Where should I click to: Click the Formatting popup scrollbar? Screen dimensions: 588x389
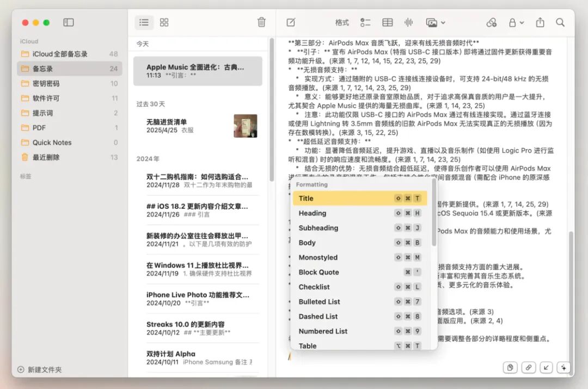pyautogui.click(x=434, y=214)
